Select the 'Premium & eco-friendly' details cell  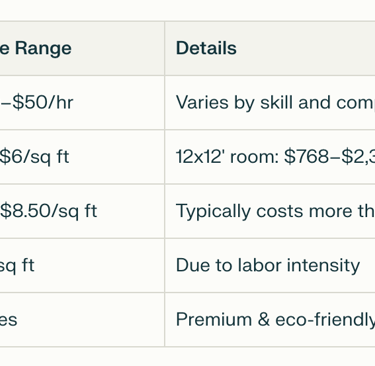pyautogui.click(x=270, y=320)
